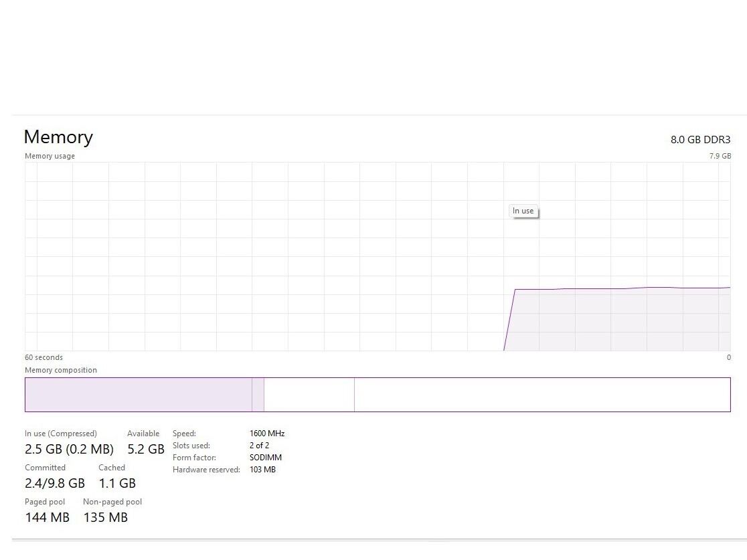Click the Standby segment of composition bar
The width and height of the screenshot is (747, 560).
tap(309, 395)
